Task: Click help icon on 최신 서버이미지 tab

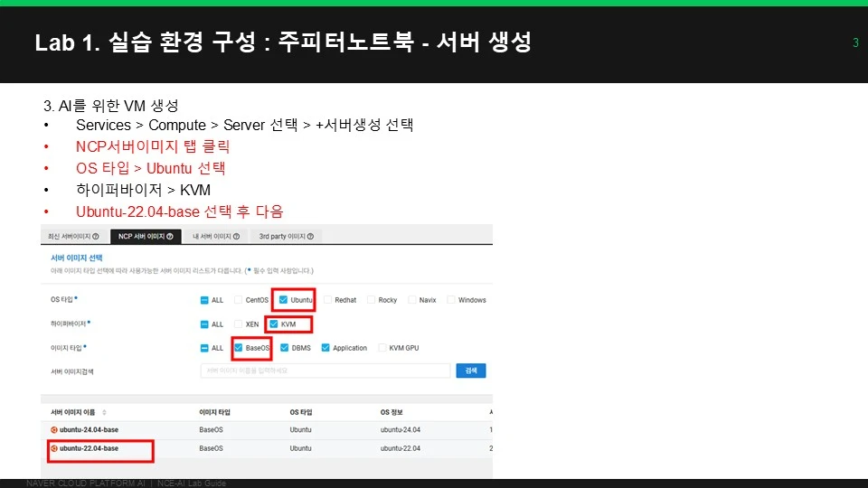Action: [x=96, y=236]
